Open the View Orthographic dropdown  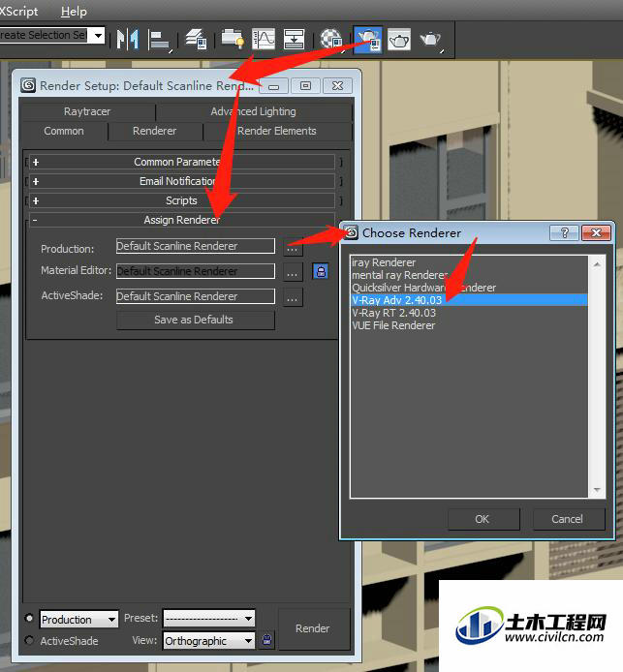[x=209, y=641]
